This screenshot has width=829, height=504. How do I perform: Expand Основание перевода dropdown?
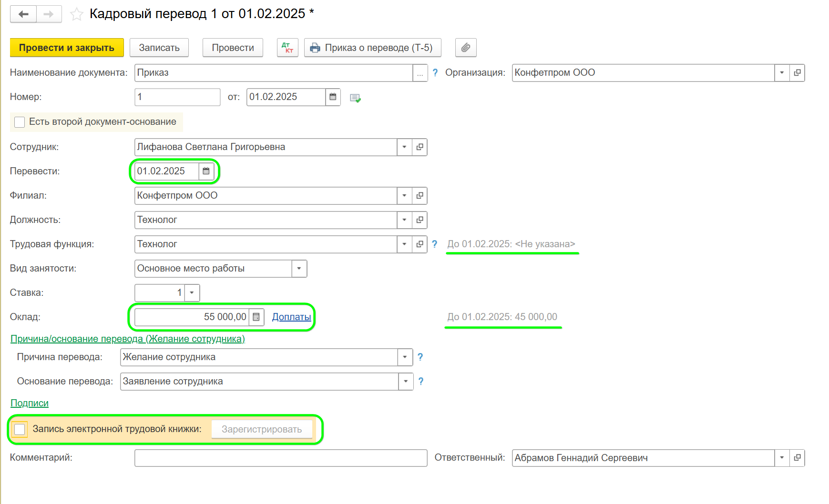pyautogui.click(x=406, y=382)
